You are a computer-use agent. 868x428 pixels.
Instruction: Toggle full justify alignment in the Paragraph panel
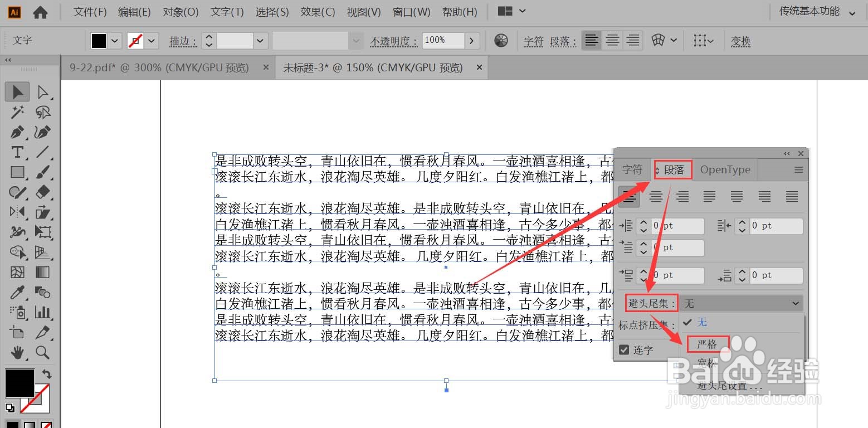(792, 196)
